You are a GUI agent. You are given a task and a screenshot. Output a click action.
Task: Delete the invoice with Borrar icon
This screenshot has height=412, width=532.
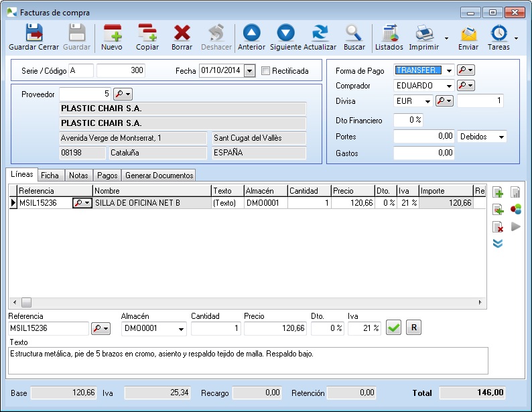(x=182, y=32)
